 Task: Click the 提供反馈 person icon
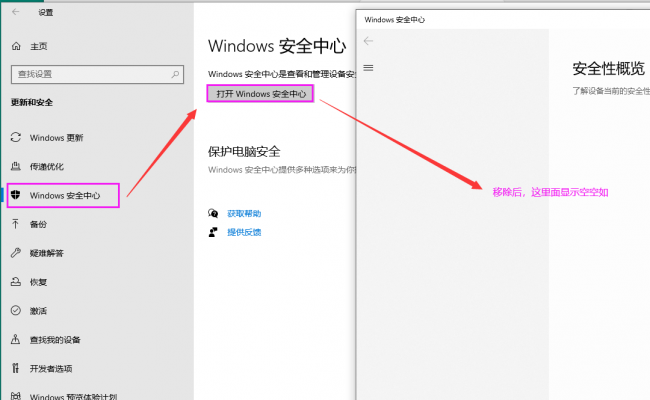click(213, 232)
